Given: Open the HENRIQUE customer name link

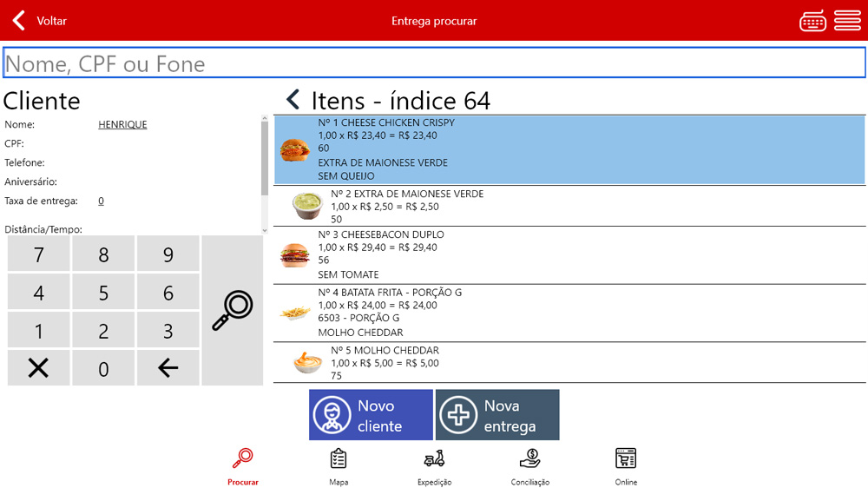Looking at the screenshot, I should tap(122, 124).
